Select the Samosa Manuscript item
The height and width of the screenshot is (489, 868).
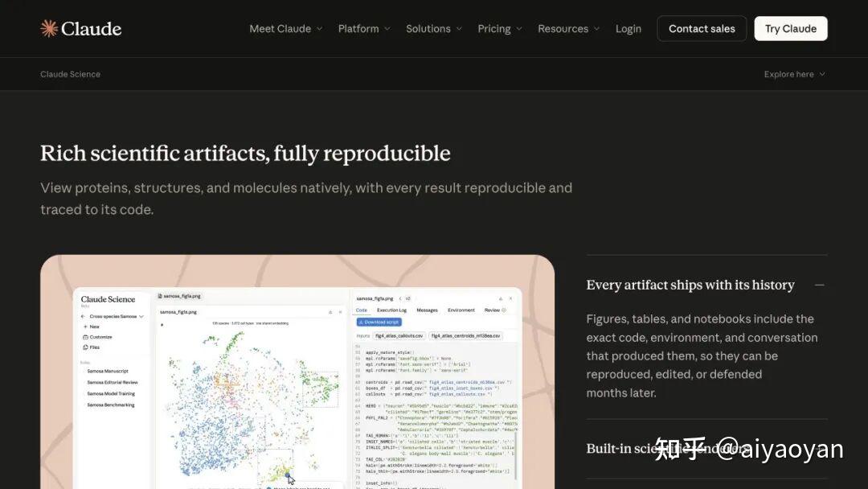[x=108, y=371]
